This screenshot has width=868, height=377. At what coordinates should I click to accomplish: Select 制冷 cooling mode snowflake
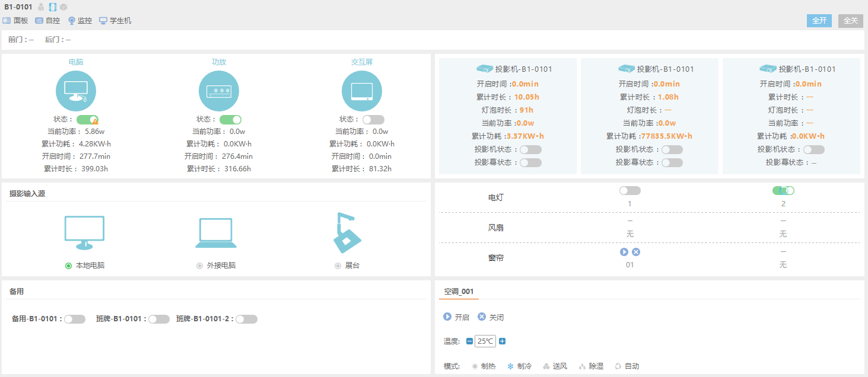510,366
